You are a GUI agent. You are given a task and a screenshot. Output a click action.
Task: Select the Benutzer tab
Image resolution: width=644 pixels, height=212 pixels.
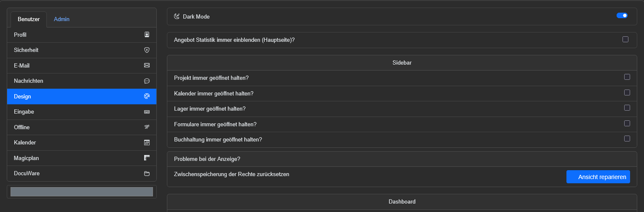tap(29, 19)
